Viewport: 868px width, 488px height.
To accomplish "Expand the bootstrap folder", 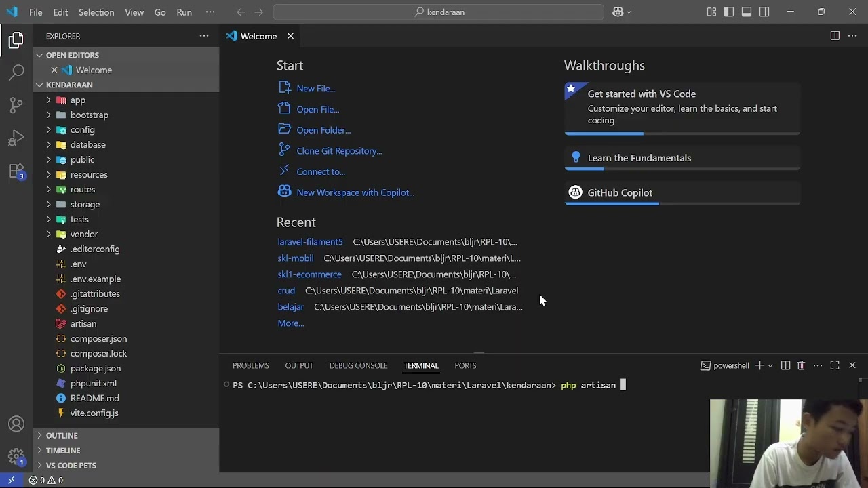I will pyautogui.click(x=126, y=115).
